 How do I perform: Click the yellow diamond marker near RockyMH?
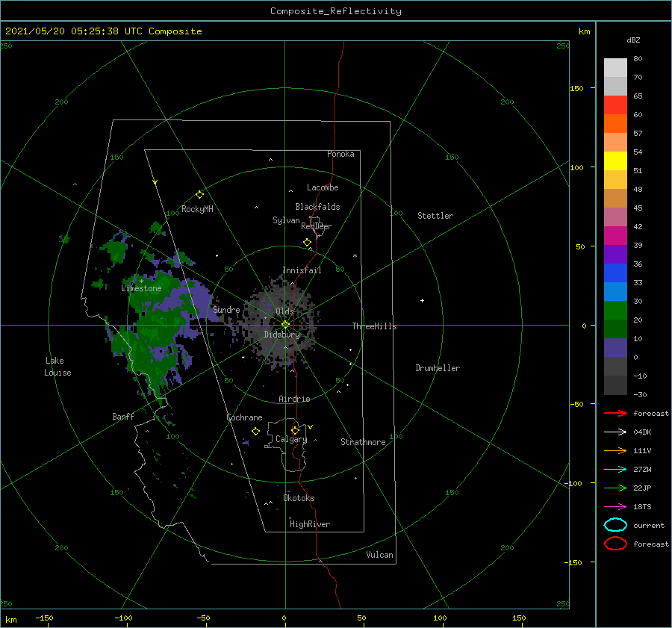[x=199, y=195]
